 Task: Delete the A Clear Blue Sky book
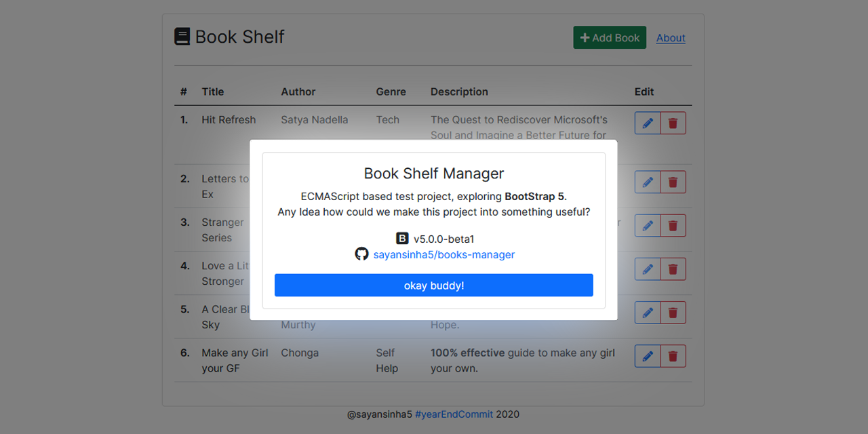(673, 312)
